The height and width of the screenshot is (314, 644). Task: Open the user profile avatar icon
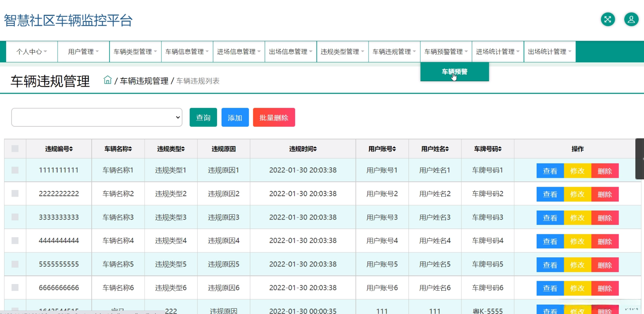coord(631,19)
